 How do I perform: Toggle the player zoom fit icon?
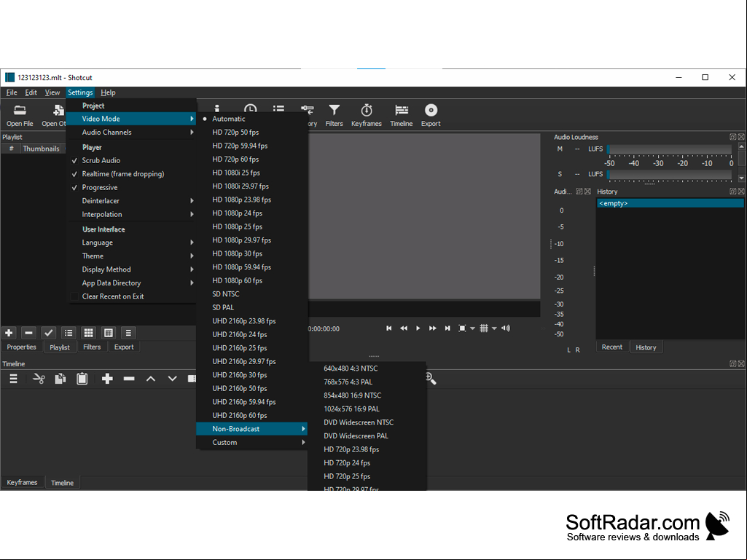click(x=462, y=328)
